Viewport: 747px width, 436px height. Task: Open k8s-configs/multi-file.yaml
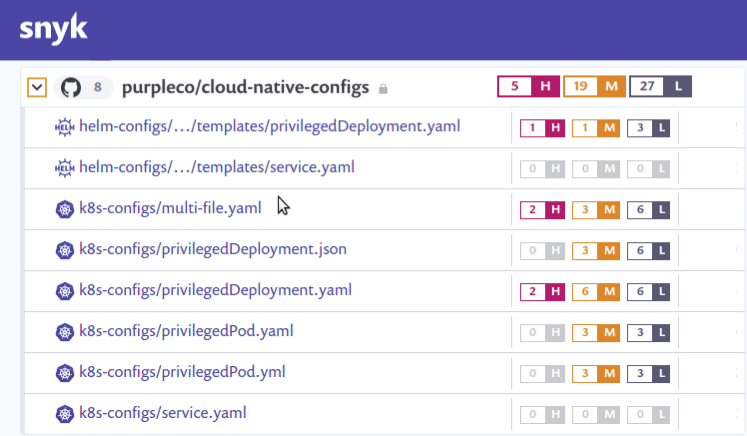point(170,208)
